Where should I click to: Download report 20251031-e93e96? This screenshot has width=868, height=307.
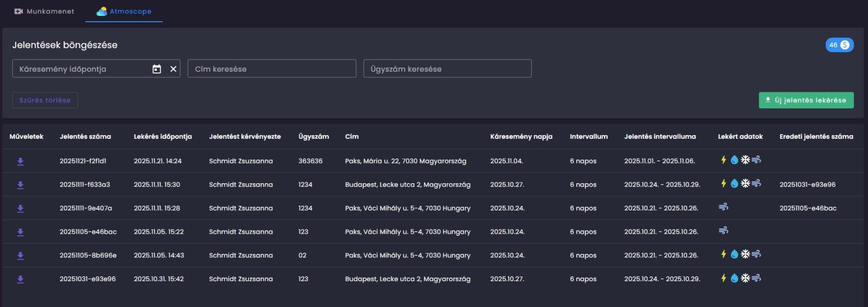pos(20,279)
